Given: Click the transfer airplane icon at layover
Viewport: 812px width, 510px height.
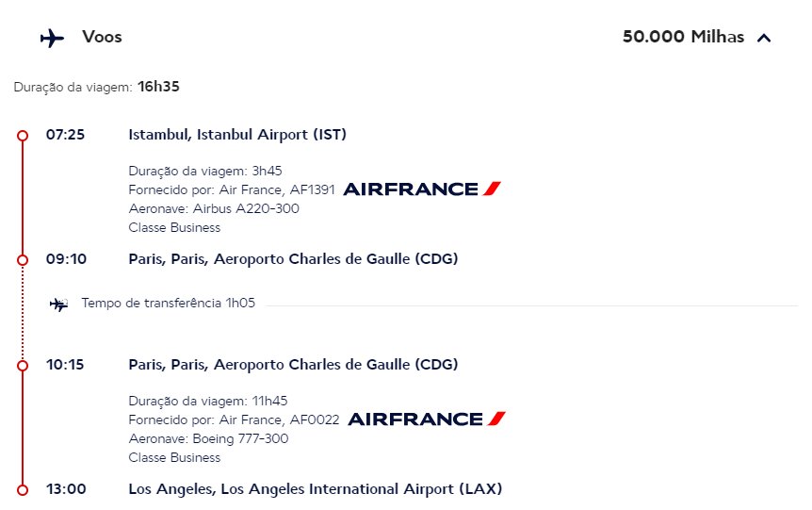Looking at the screenshot, I should tap(58, 304).
